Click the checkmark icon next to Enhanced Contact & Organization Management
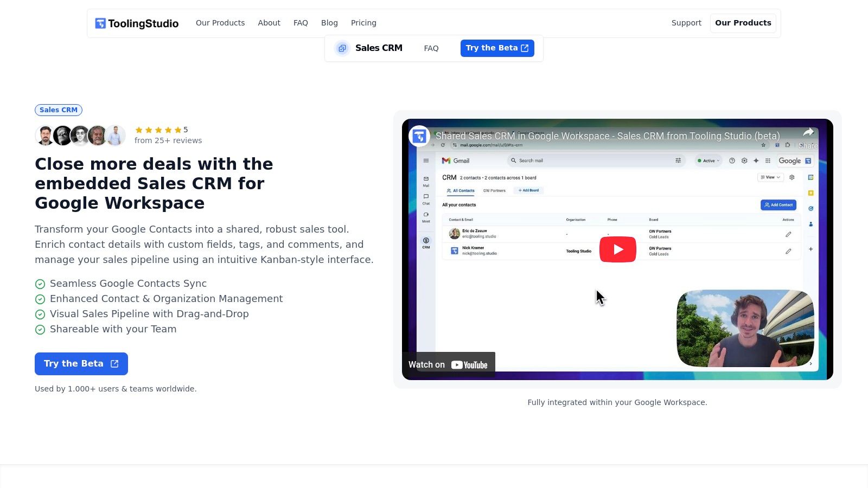 [x=40, y=299]
